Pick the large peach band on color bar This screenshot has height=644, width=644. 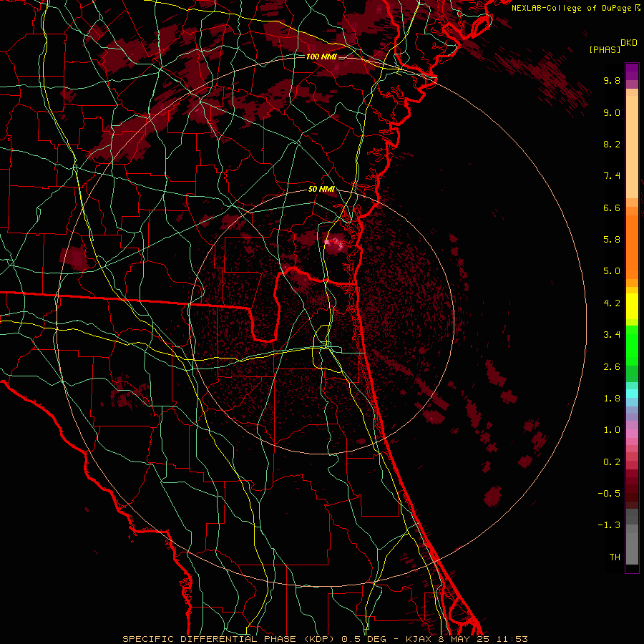point(632,147)
